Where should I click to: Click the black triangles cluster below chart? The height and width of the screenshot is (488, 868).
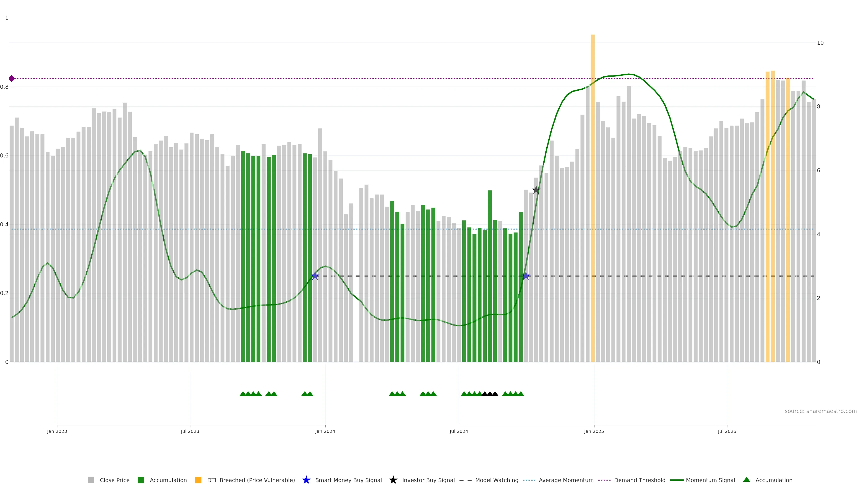(x=490, y=394)
